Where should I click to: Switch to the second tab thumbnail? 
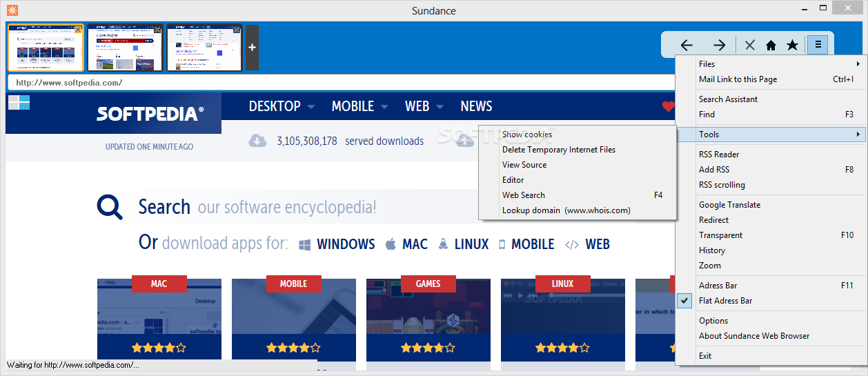pyautogui.click(x=125, y=48)
